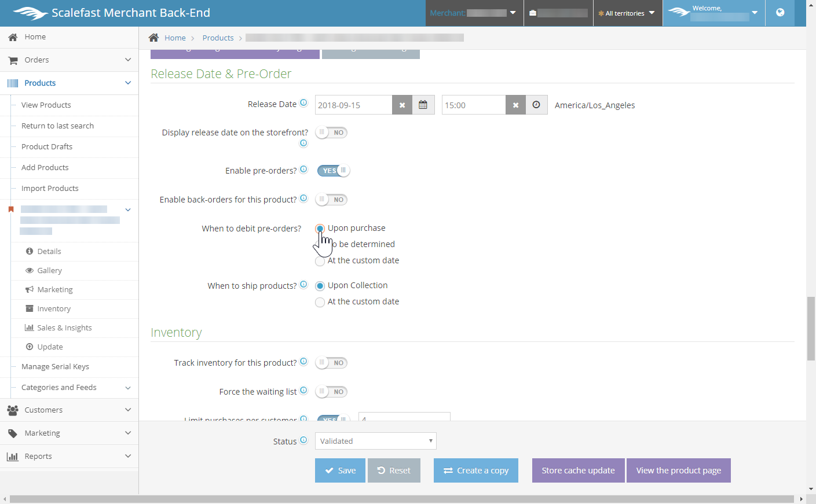816x504 pixels.
Task: Show info tooltip for Enable pre-orders
Action: 303,170
